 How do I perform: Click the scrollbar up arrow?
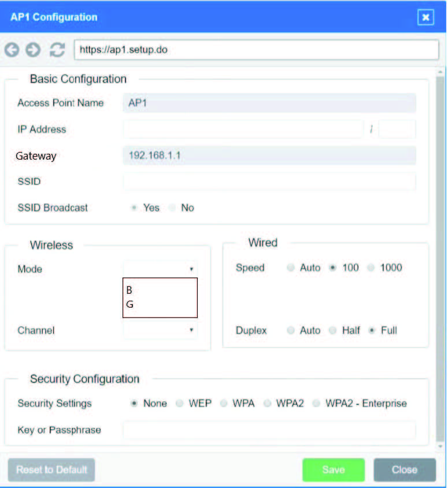coord(440,72)
